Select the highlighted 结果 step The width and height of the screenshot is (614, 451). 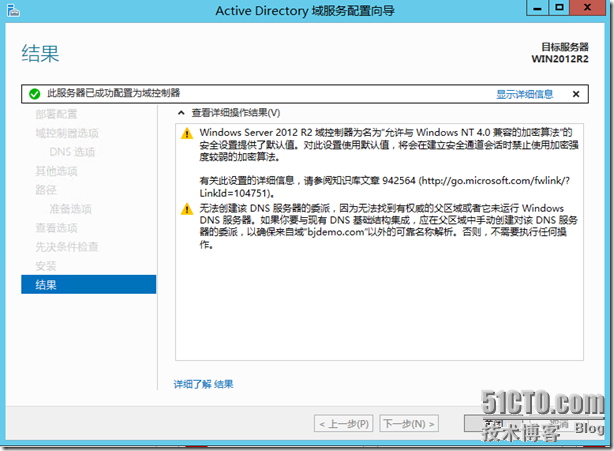pyautogui.click(x=88, y=284)
